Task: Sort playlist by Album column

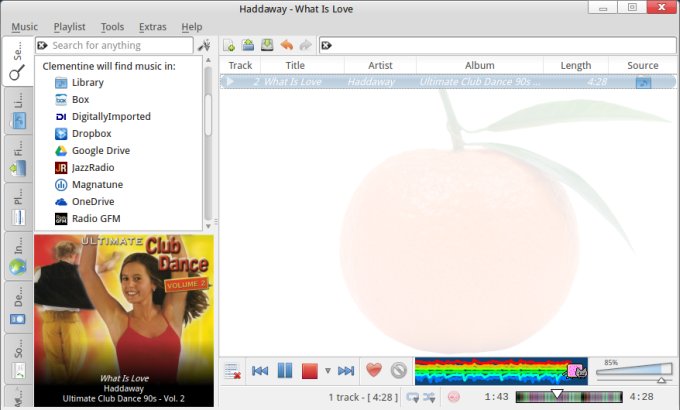Action: [480, 66]
